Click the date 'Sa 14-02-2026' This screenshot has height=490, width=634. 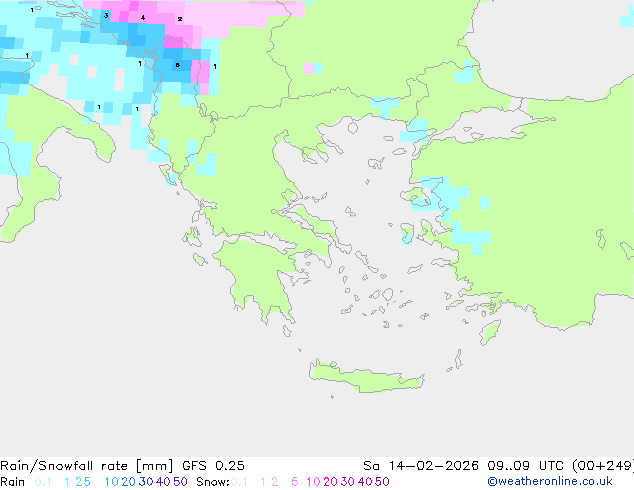pyautogui.click(x=421, y=466)
